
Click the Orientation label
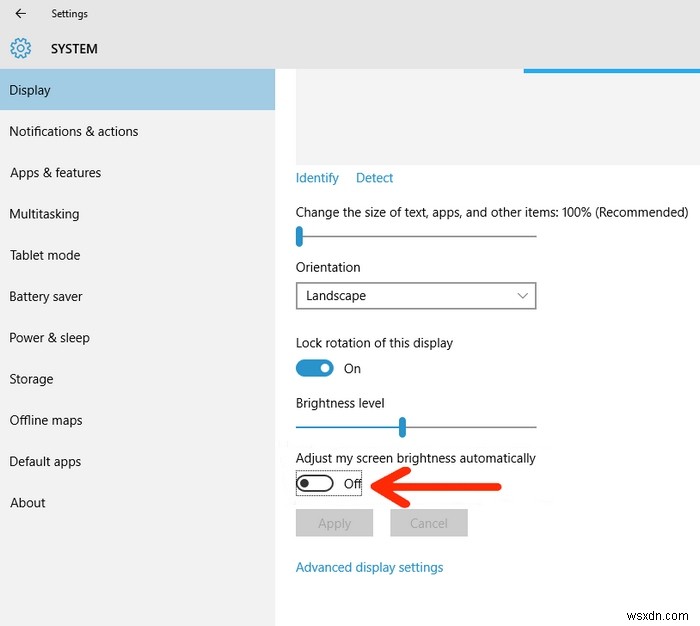pyautogui.click(x=328, y=267)
